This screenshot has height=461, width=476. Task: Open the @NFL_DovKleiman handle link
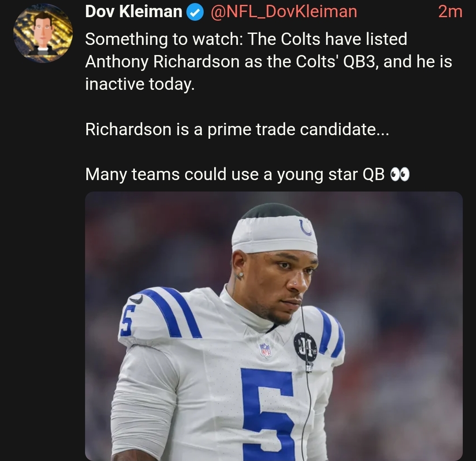tap(284, 12)
